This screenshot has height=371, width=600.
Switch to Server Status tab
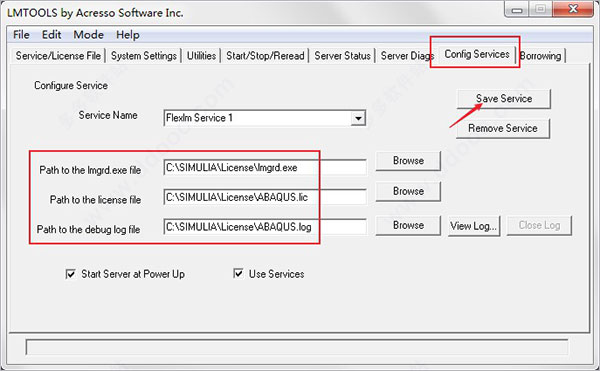pyautogui.click(x=342, y=56)
